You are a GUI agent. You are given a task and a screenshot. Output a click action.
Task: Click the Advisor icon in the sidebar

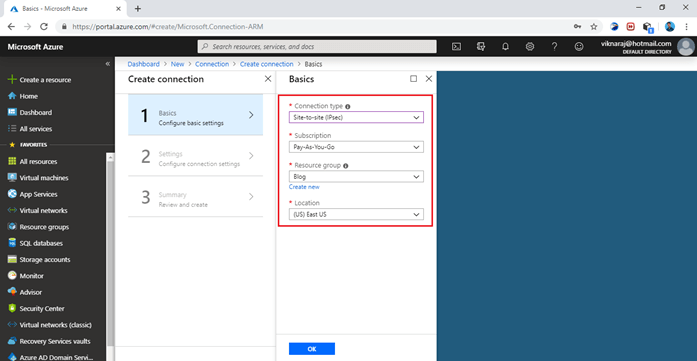click(x=12, y=292)
